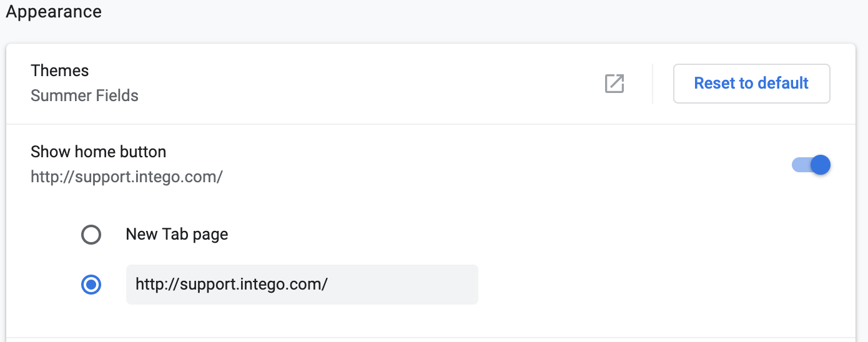Select the custom URL radio button

coord(91,285)
